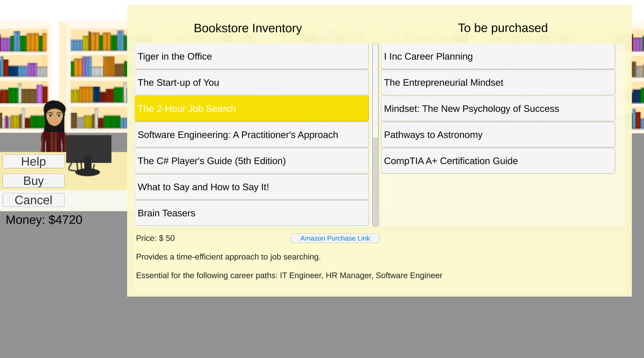This screenshot has height=358, width=644.
Task: Choose The 2-Hour Job Search row
Action: pos(252,109)
